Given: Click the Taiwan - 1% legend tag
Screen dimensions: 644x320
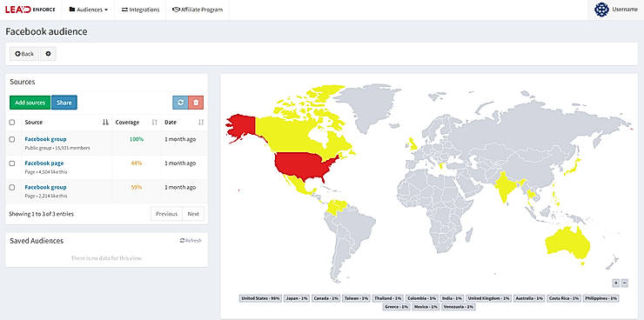Looking at the screenshot, I should 357,298.
